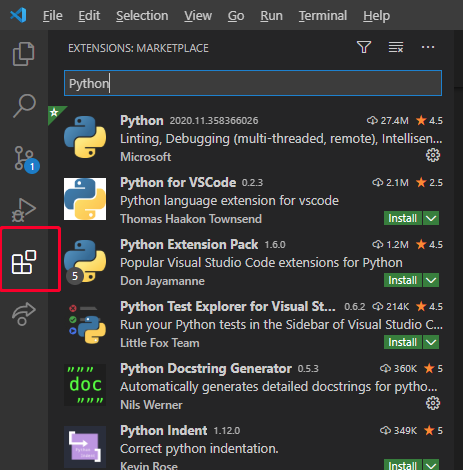Screen dimensions: 463x470
Task: Open manage gear for Microsoft Python extension
Action: pyautogui.click(x=433, y=155)
